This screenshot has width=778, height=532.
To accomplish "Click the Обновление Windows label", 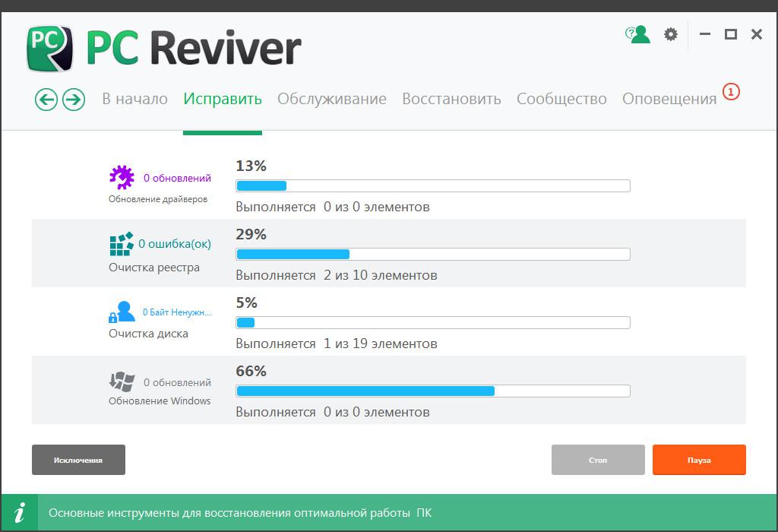I will (x=160, y=401).
